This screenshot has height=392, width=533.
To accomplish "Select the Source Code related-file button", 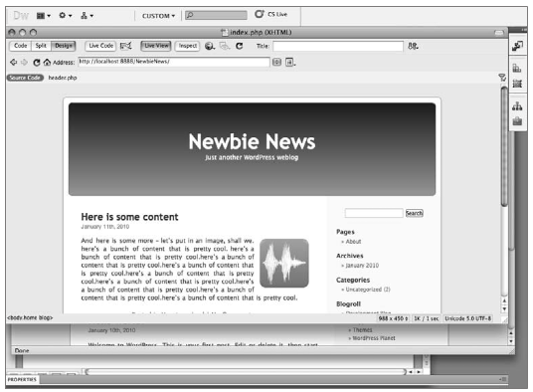I will tap(25, 78).
